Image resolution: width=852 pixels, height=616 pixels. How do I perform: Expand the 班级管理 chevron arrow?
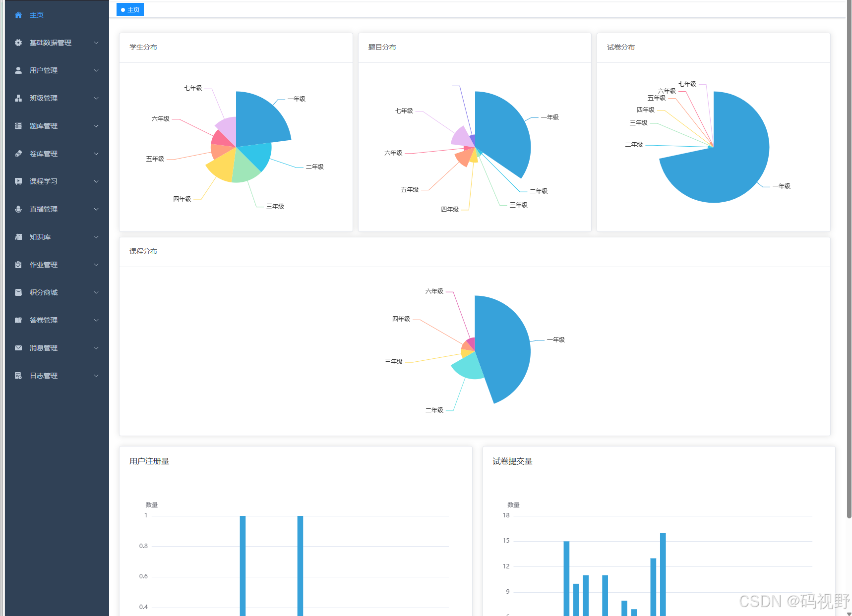96,98
